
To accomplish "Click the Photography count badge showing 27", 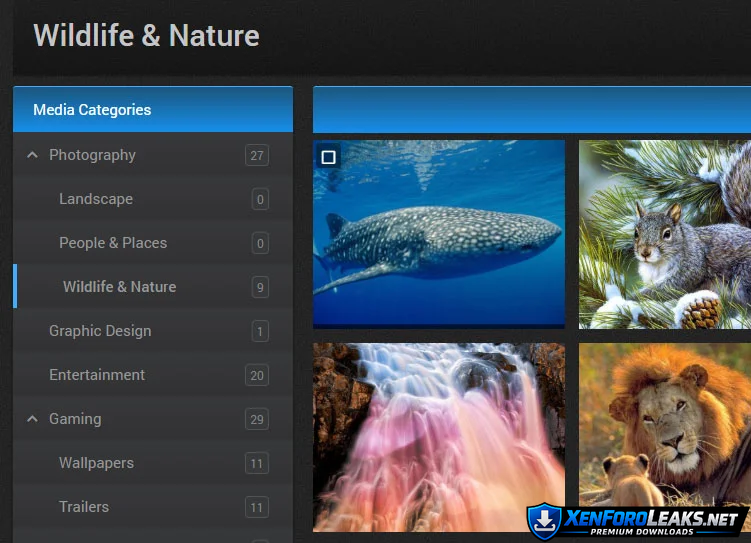I will click(x=257, y=155).
